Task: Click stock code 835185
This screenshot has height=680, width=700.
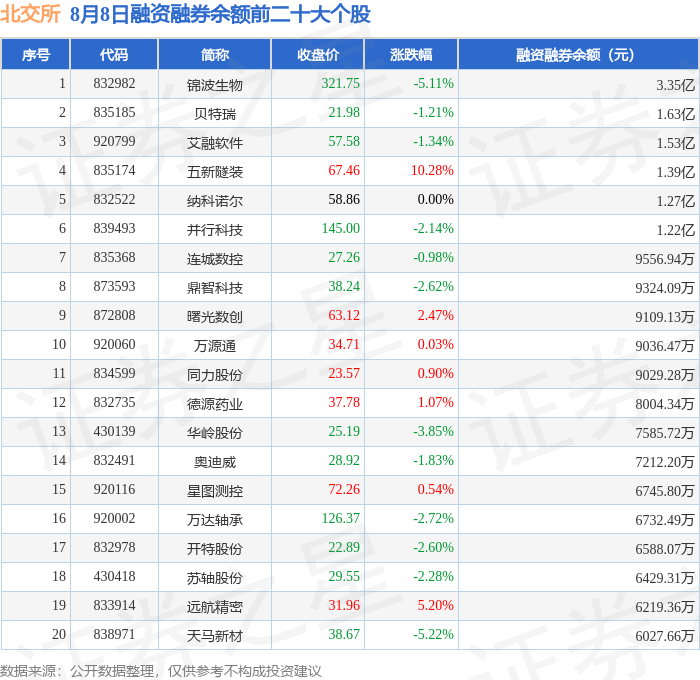Action: coord(114,113)
